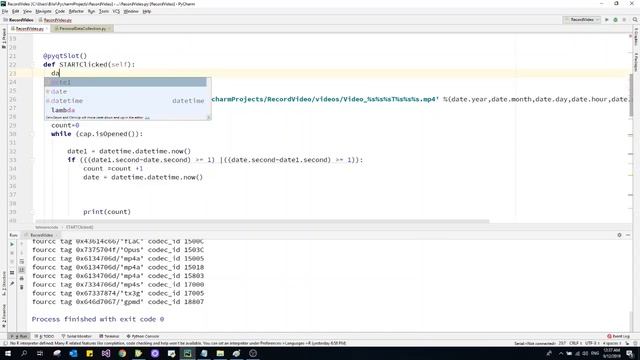Viewport: 640px width, 360px height.
Task: Switch to PyCharm in the taskbar
Action: 187,353
